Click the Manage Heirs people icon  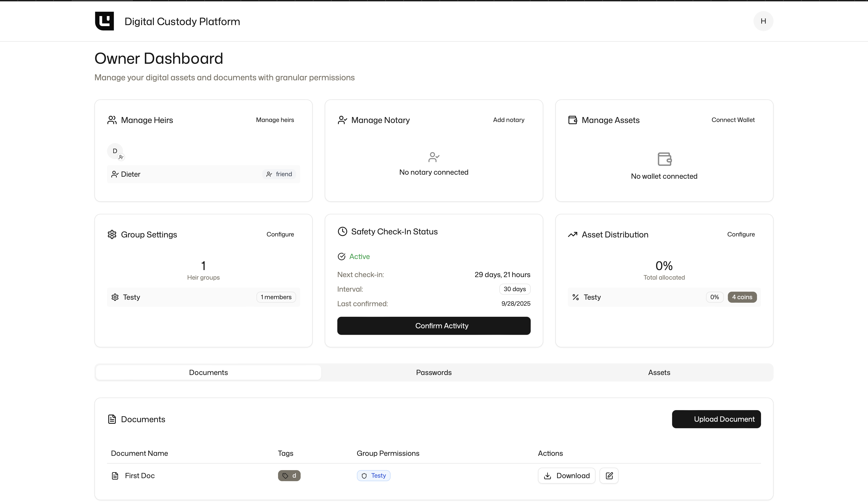coord(112,120)
